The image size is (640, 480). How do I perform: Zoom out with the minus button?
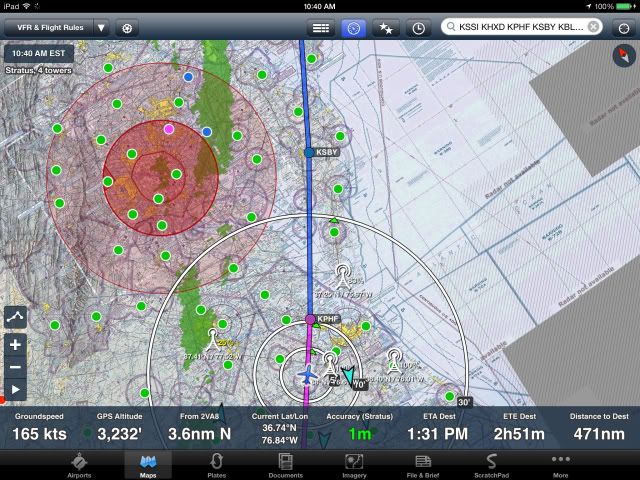click(x=15, y=367)
